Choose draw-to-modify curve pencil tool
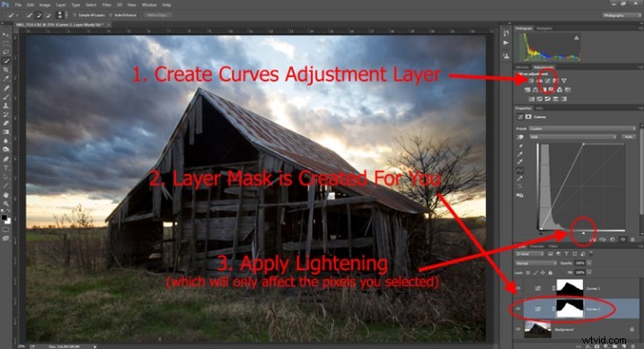The image size is (644, 349). tap(520, 179)
